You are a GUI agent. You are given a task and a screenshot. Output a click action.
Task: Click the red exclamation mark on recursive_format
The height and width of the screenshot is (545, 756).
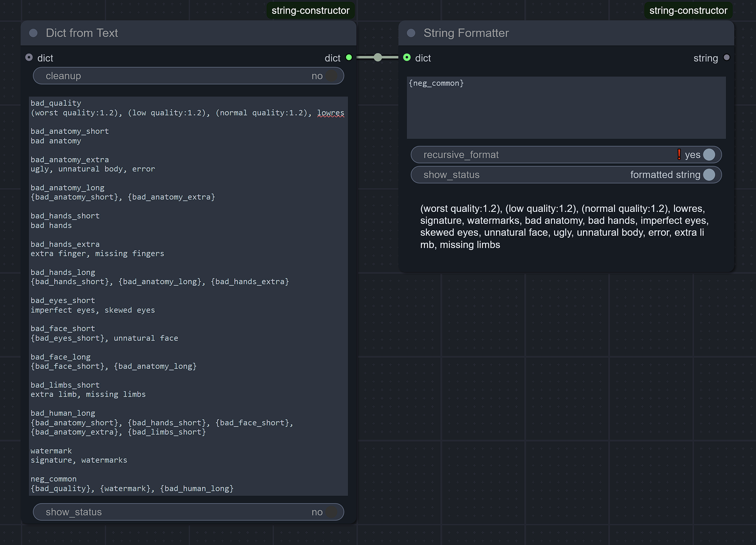tap(679, 154)
